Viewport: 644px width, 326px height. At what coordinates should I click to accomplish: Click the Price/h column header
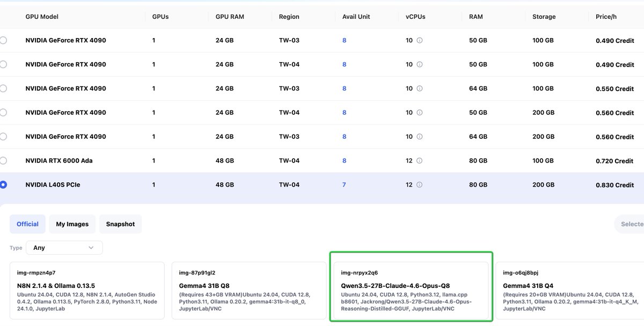[606, 17]
